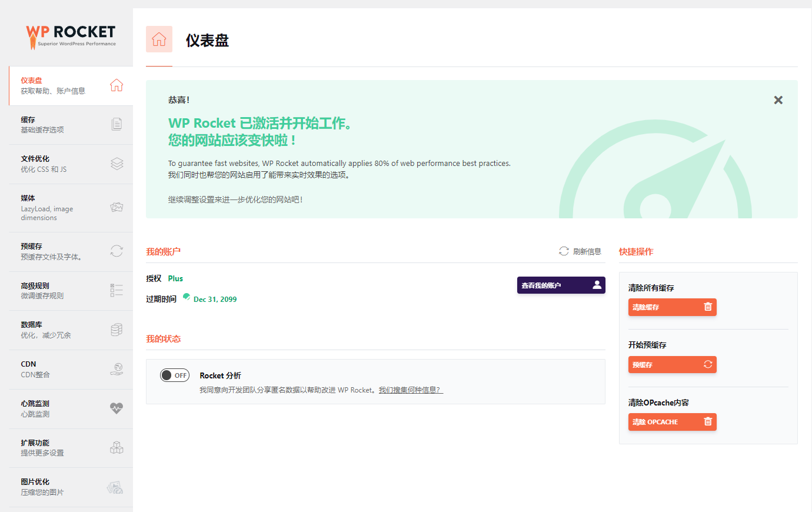Open the 我们搜集何种信息? link

(x=411, y=390)
